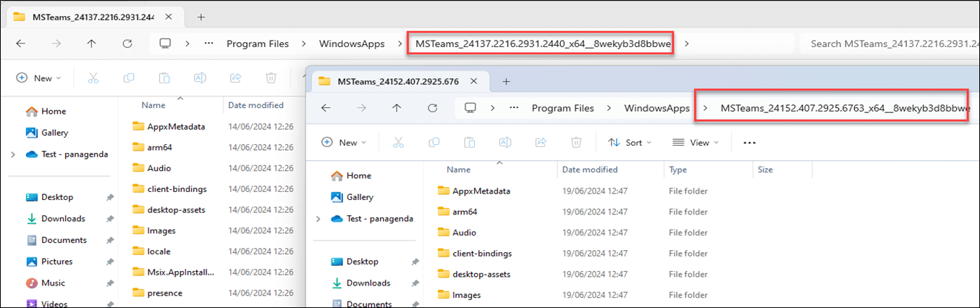Click the Copy icon in the front window toolbar
This screenshot has height=308, width=980.
(434, 143)
